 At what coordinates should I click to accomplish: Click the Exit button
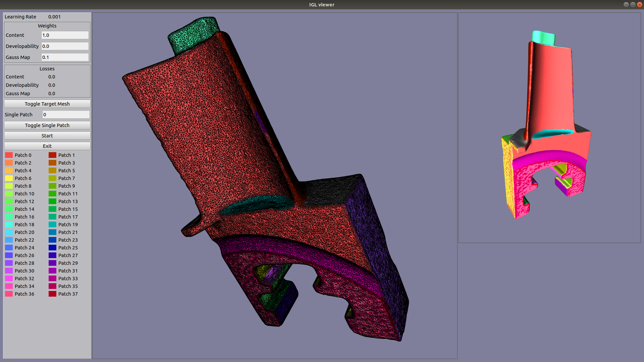47,146
